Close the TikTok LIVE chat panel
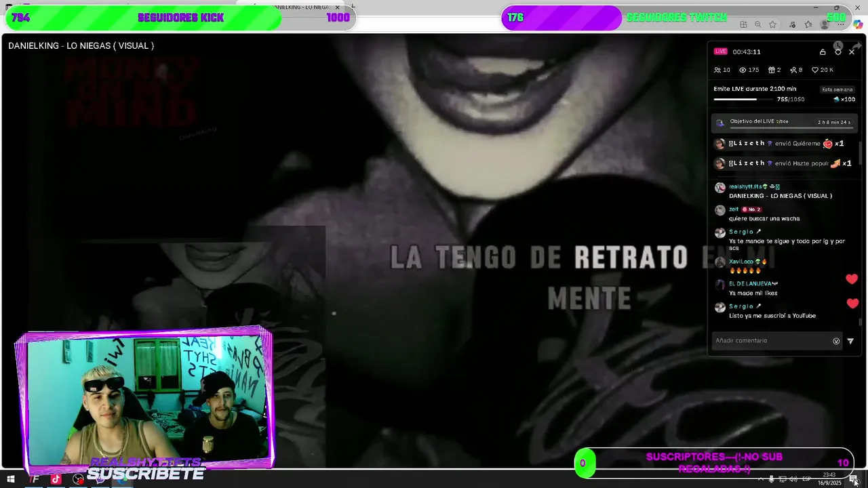This screenshot has width=868, height=488. [x=852, y=52]
